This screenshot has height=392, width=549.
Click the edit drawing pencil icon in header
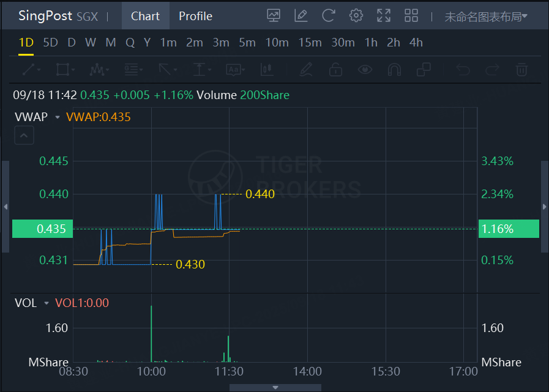[301, 16]
